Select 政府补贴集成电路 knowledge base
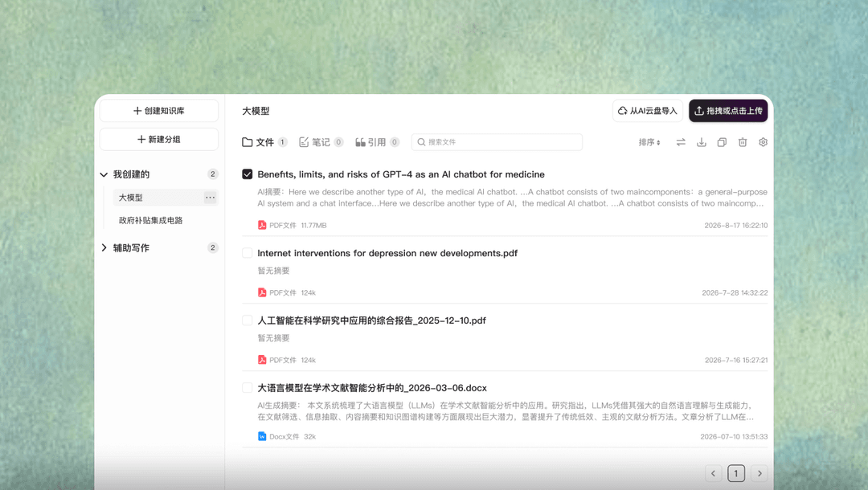This screenshot has width=868, height=490. click(150, 220)
